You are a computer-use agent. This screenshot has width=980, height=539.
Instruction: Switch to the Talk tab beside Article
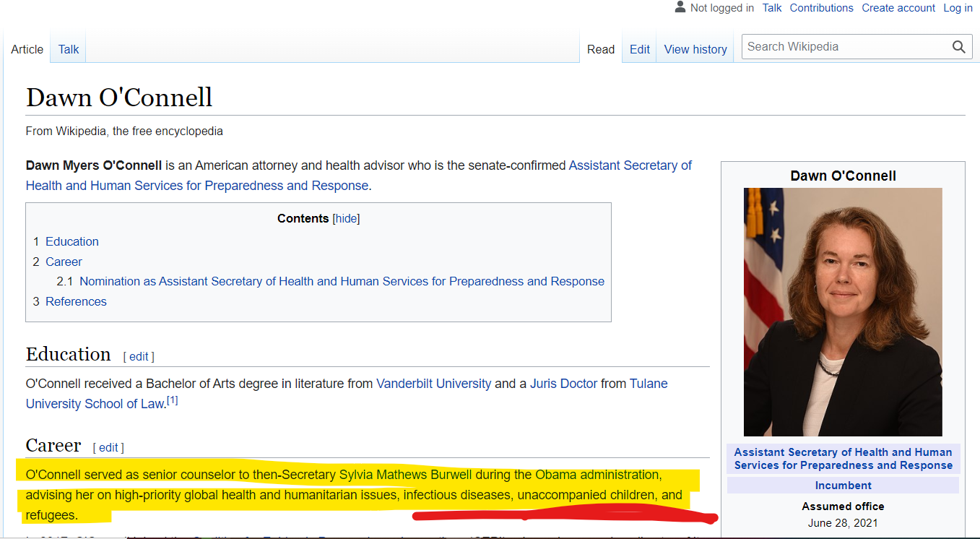(x=69, y=49)
